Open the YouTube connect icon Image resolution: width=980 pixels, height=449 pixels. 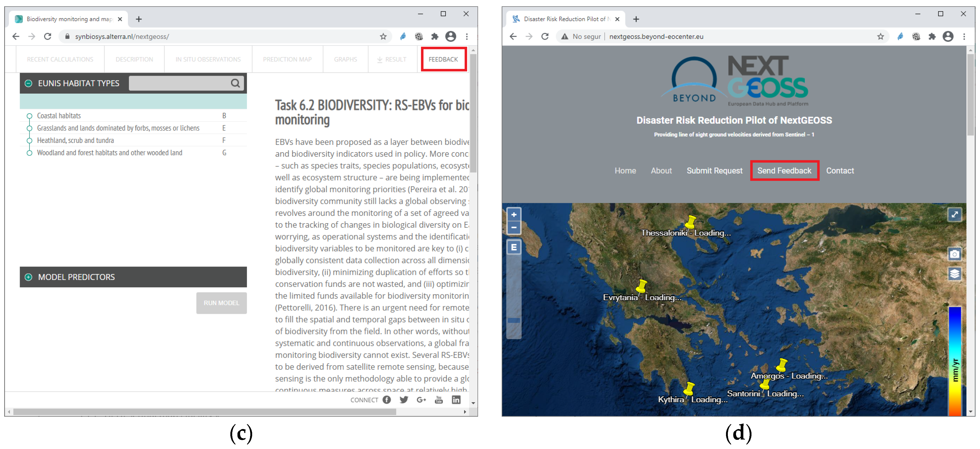[439, 400]
